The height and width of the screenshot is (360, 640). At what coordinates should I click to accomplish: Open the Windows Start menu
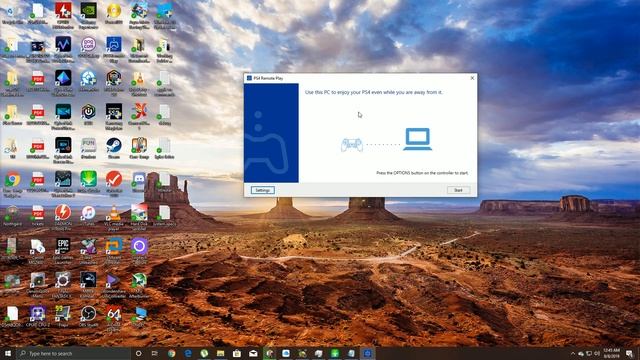coord(8,353)
